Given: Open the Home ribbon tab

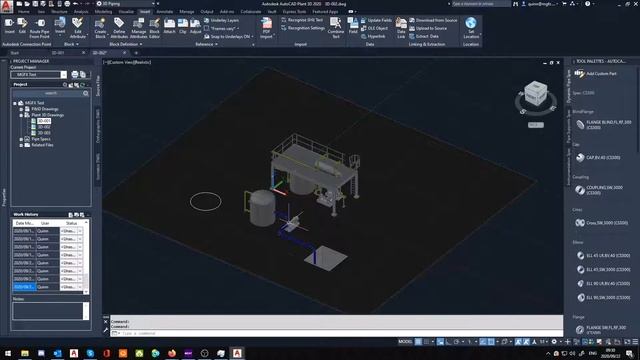Looking at the screenshot, I should [24, 12].
